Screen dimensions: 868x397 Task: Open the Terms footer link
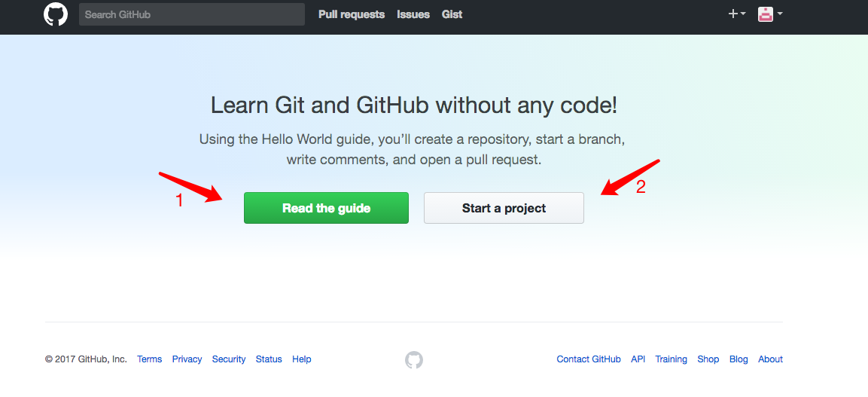[150, 359]
